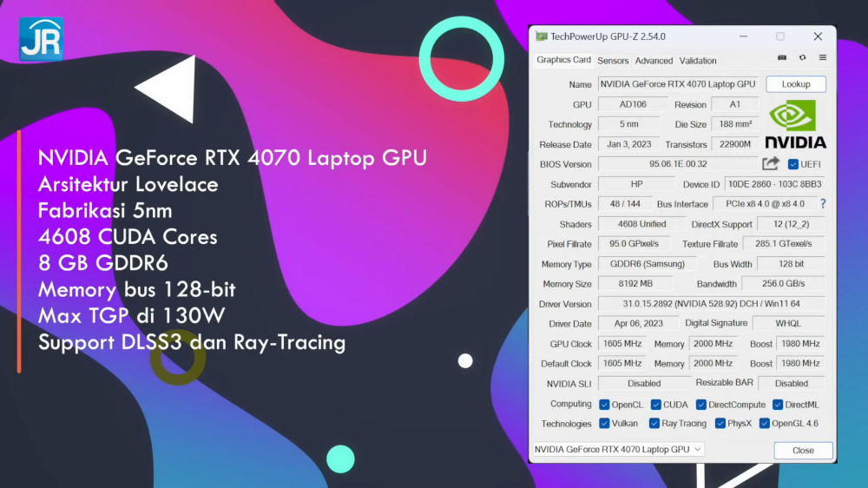This screenshot has width=868, height=488.
Task: Click the Bus Interface field PCIe x8 4.0
Action: tap(765, 204)
